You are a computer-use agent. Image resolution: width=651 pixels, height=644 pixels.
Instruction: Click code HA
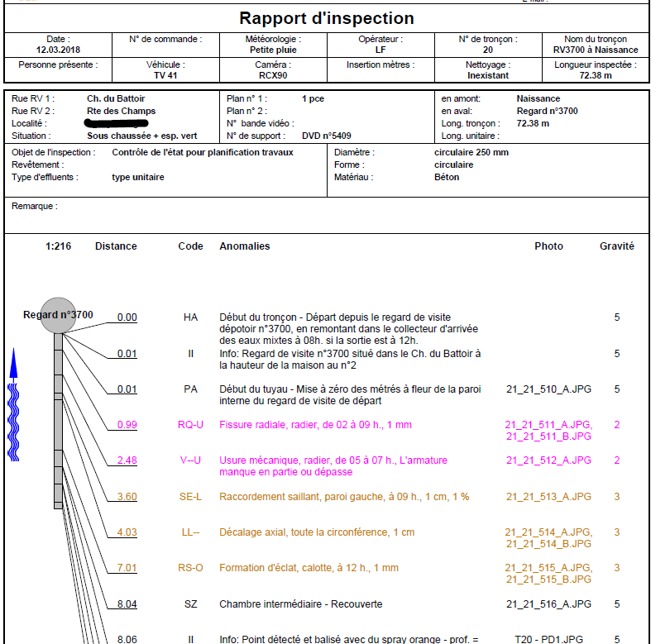[x=190, y=317]
